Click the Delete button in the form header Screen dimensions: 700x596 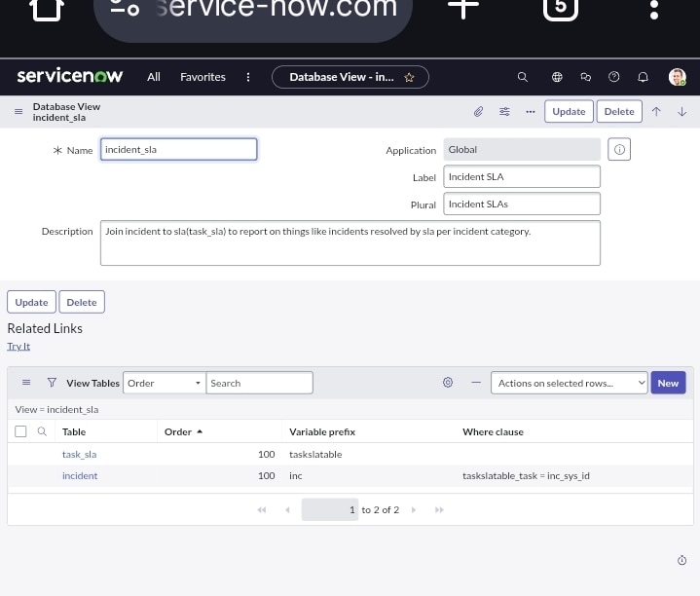coord(619,111)
